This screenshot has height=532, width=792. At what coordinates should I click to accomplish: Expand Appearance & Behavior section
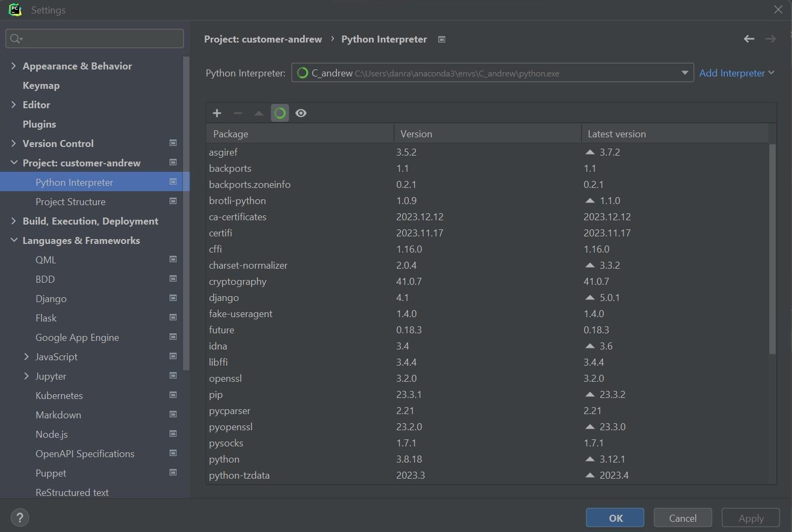pyautogui.click(x=13, y=66)
